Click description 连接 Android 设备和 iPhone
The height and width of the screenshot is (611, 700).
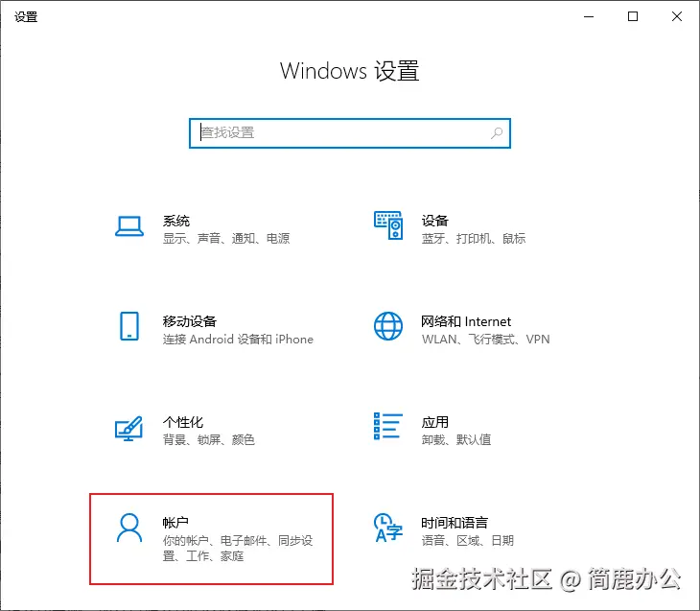coord(238,339)
